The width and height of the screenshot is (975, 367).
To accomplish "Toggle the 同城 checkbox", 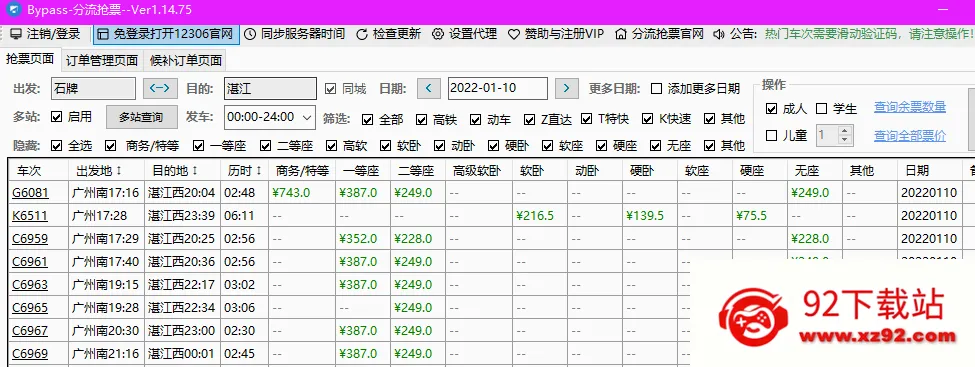I will point(330,88).
